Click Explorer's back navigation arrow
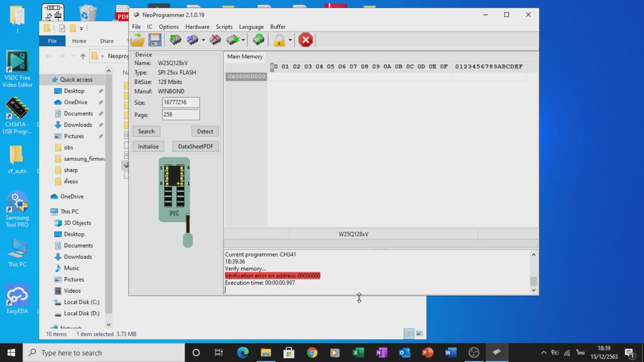644x362 pixels. (48, 56)
